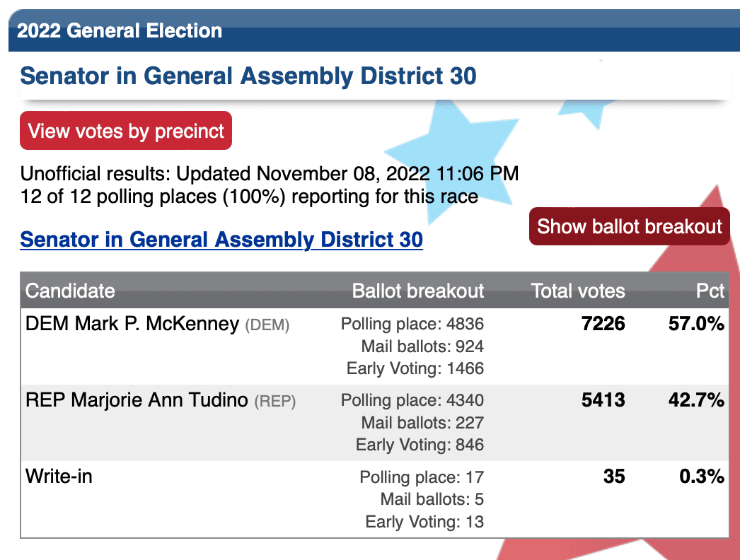
Task: Click the Ballot breakout column header
Action: [x=417, y=291]
